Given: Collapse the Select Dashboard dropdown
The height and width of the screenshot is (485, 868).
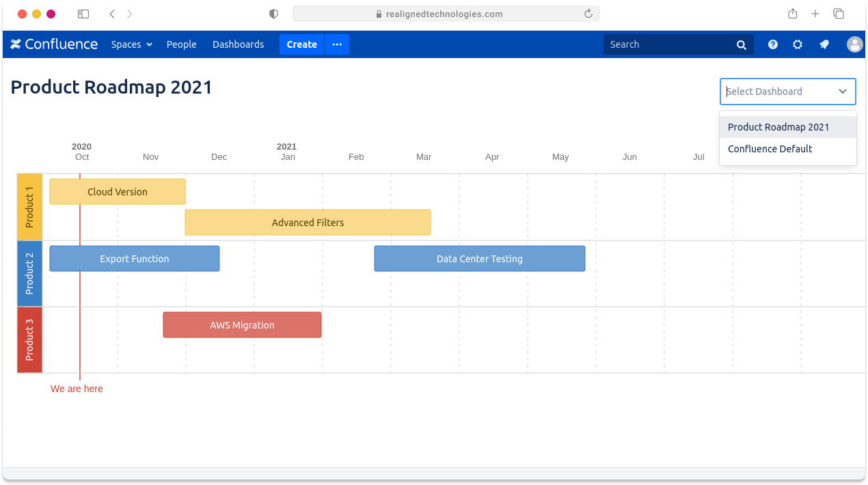Looking at the screenshot, I should pyautogui.click(x=843, y=91).
